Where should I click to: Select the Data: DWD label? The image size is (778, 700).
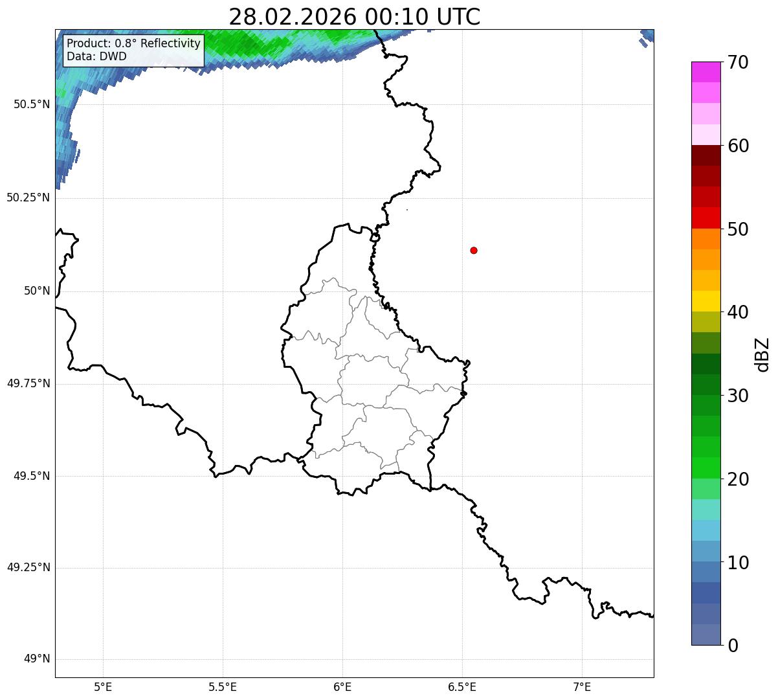97,56
